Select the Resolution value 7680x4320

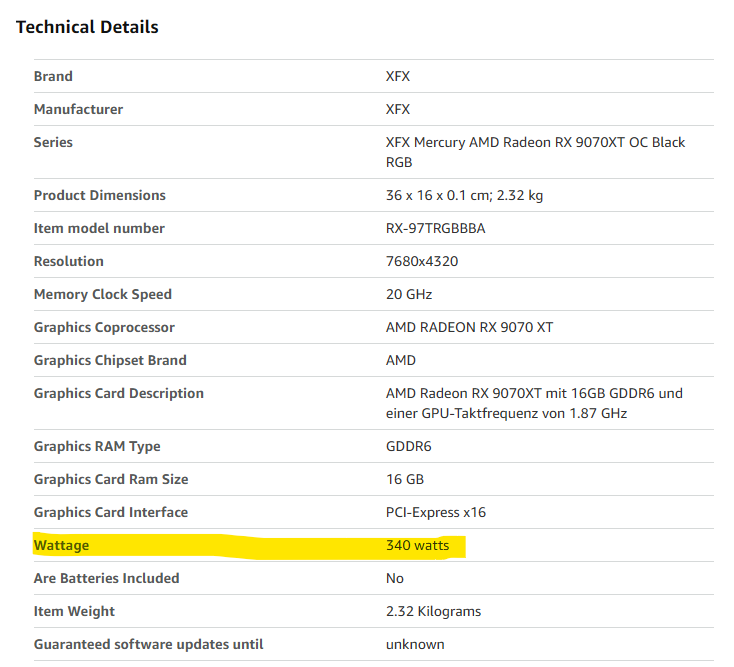(422, 261)
